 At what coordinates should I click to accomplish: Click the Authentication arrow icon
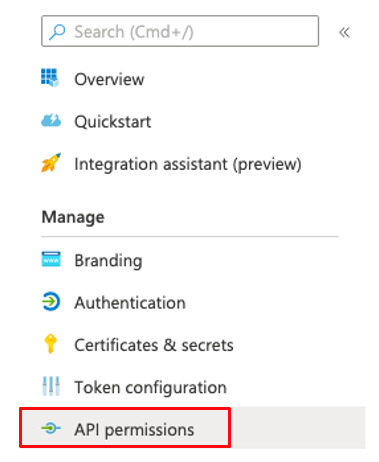click(x=51, y=302)
